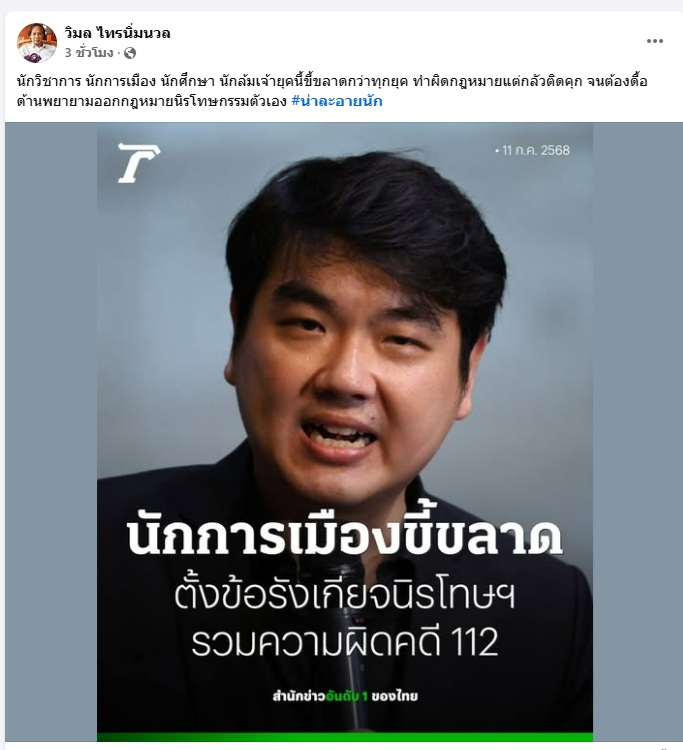Click the gray area left of photo
The image size is (683, 750).
pos(51,432)
